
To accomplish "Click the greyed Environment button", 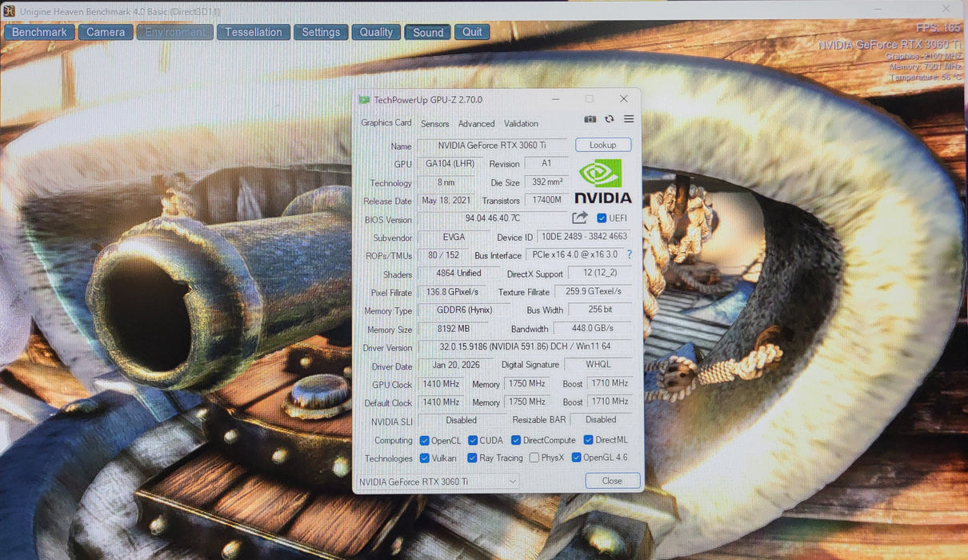I will (175, 32).
